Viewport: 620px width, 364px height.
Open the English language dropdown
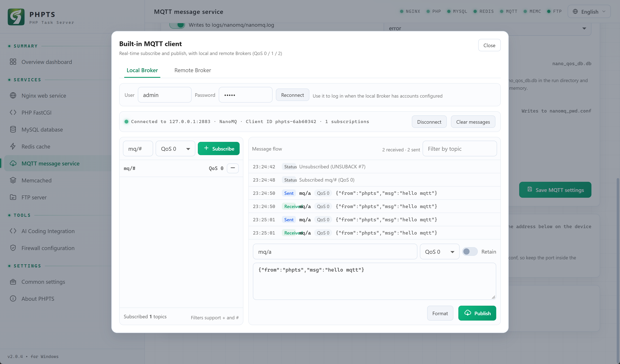pyautogui.click(x=589, y=12)
